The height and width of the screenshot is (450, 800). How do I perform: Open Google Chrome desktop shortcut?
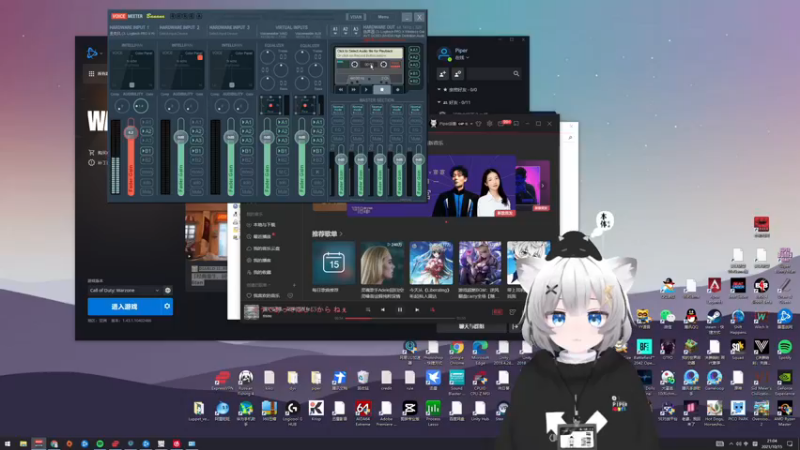click(457, 352)
